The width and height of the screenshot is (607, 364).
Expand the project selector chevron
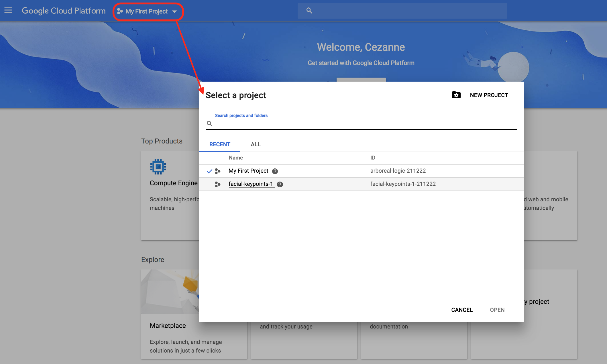(x=175, y=11)
